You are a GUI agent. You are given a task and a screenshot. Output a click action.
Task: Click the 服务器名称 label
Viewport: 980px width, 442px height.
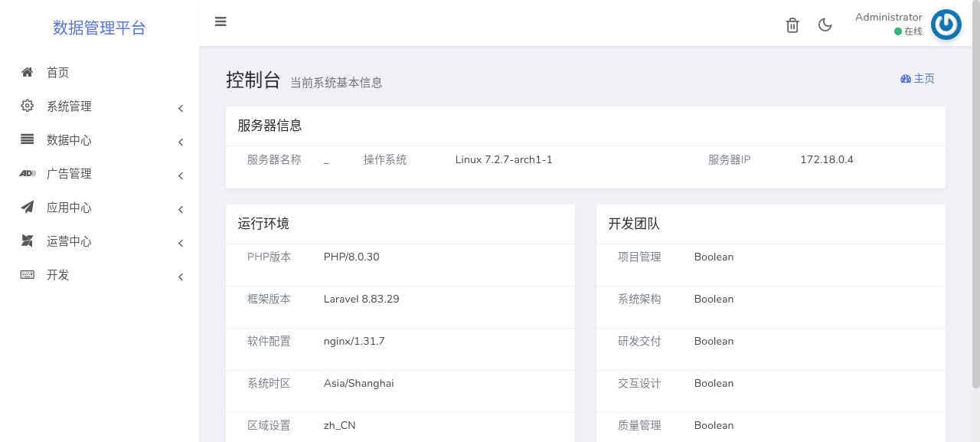274,160
